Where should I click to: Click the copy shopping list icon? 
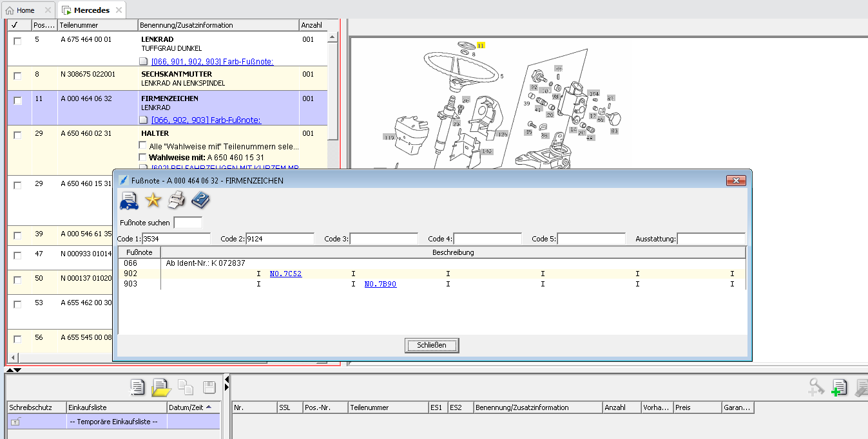(x=186, y=388)
